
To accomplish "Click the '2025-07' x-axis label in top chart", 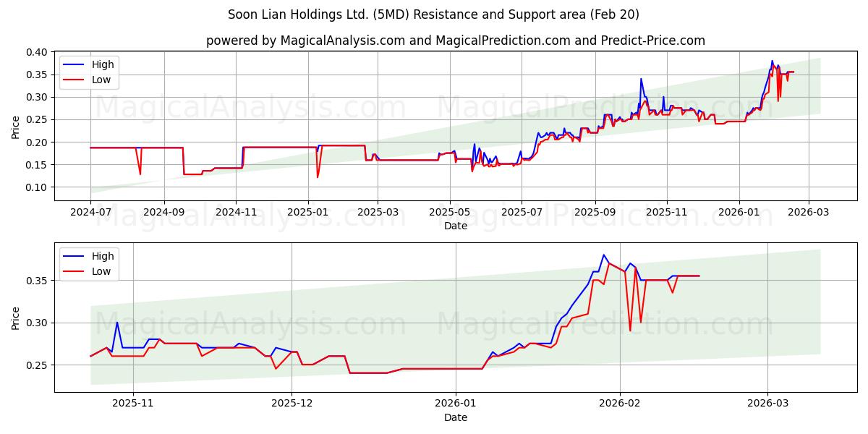I will tap(523, 213).
